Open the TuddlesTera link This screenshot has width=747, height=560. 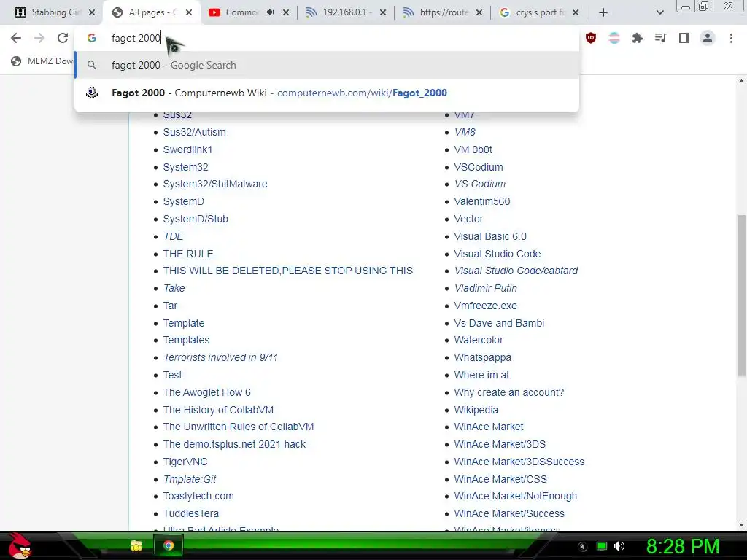pyautogui.click(x=190, y=514)
